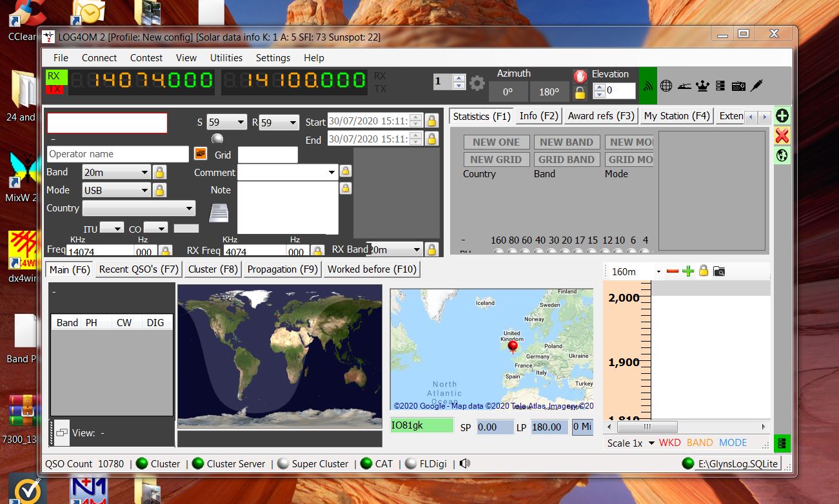This screenshot has width=839, height=504.
Task: Toggle the Note field lock
Action: pyautogui.click(x=346, y=188)
